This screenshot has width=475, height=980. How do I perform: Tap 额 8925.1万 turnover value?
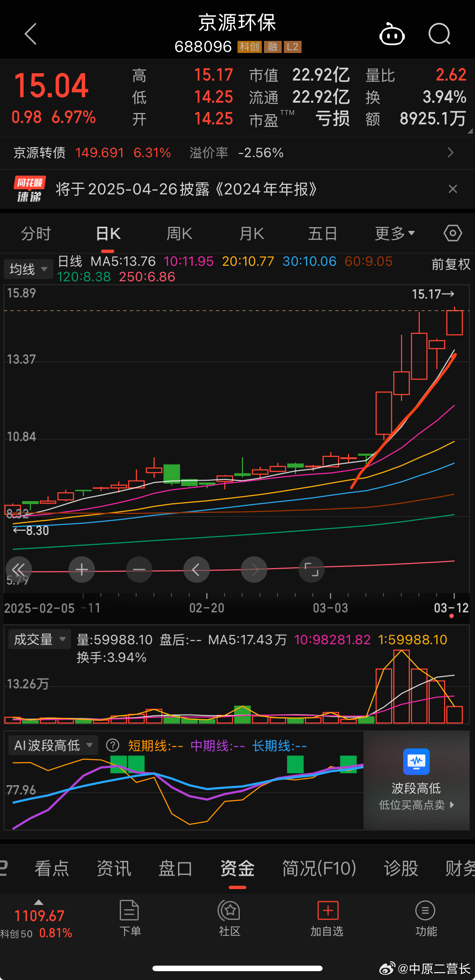click(433, 118)
